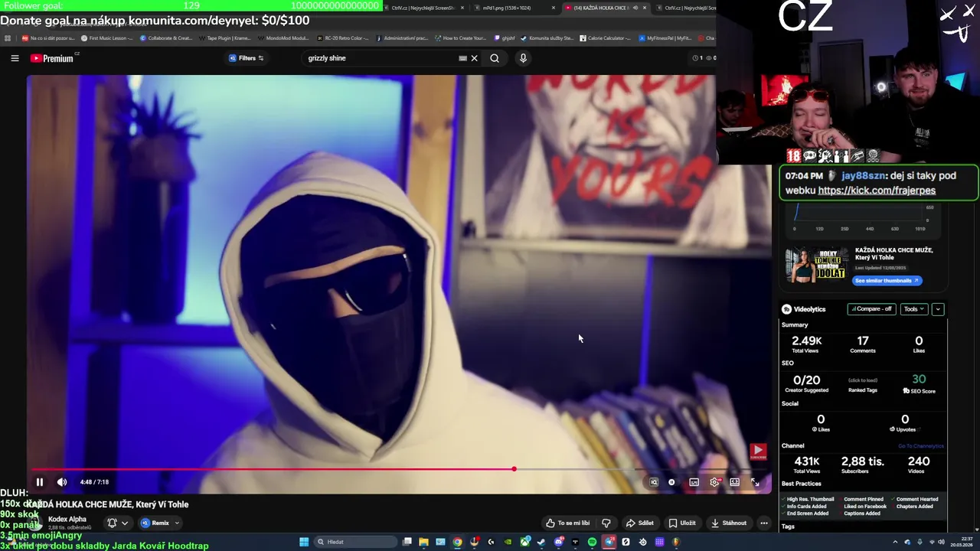Open the Videolytics Tools dropdown

913,309
